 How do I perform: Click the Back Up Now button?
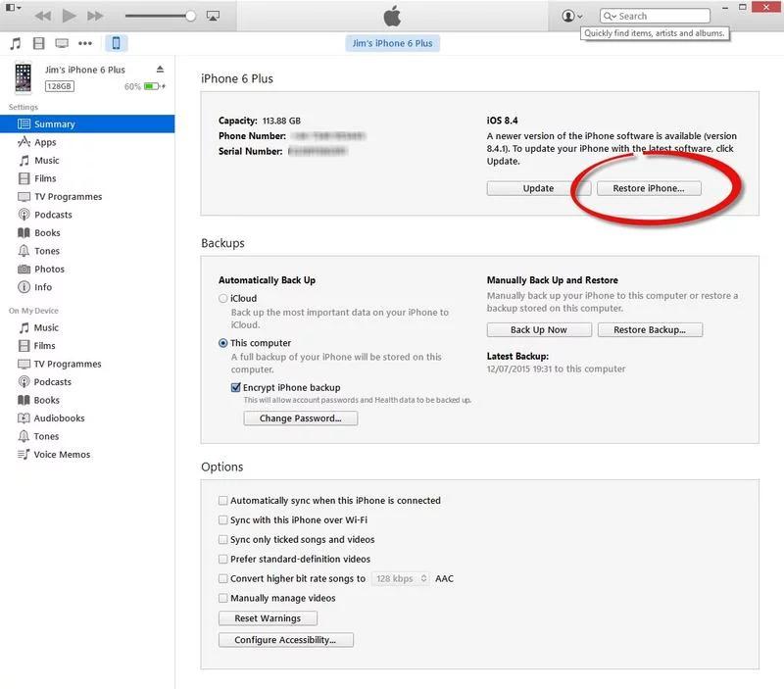coord(539,330)
